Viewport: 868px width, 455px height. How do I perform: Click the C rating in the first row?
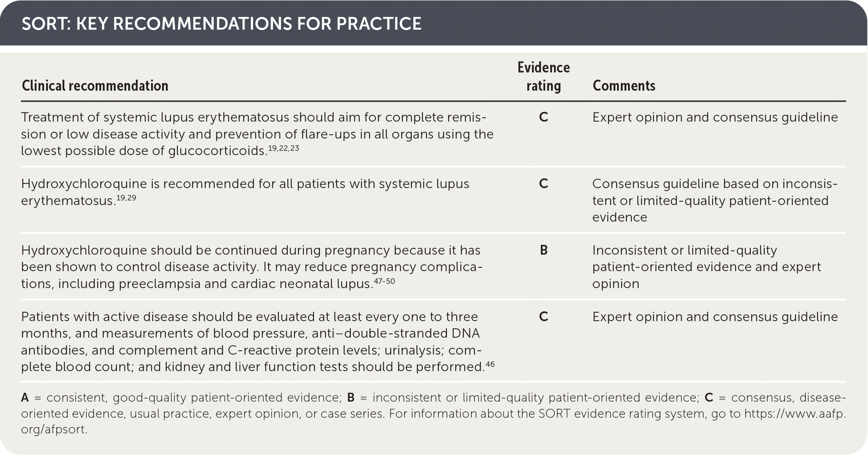coord(544,117)
